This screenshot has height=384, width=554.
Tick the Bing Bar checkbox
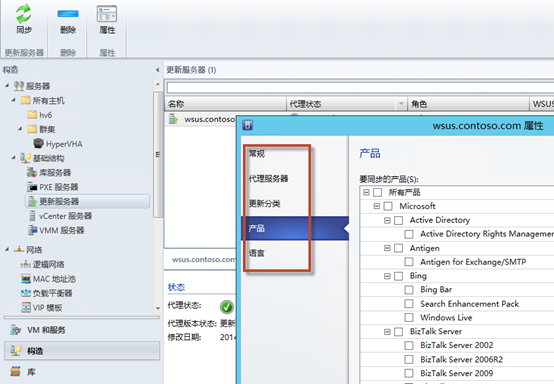coord(409,290)
